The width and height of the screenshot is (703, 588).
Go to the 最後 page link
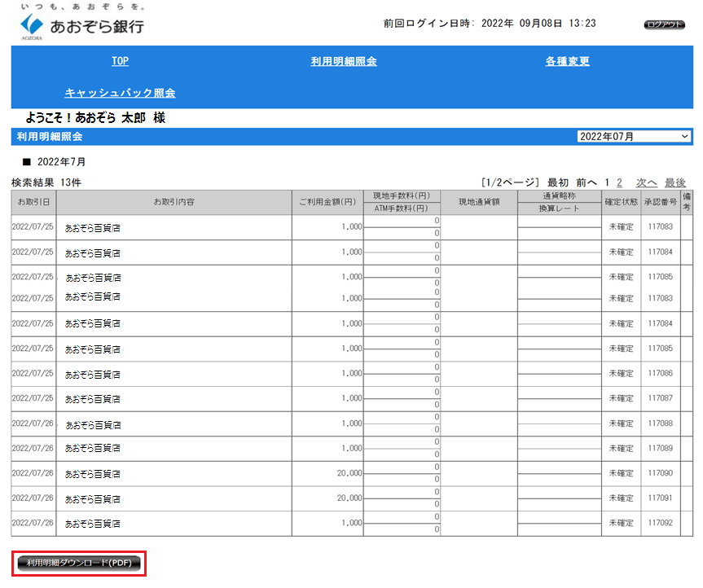(674, 183)
